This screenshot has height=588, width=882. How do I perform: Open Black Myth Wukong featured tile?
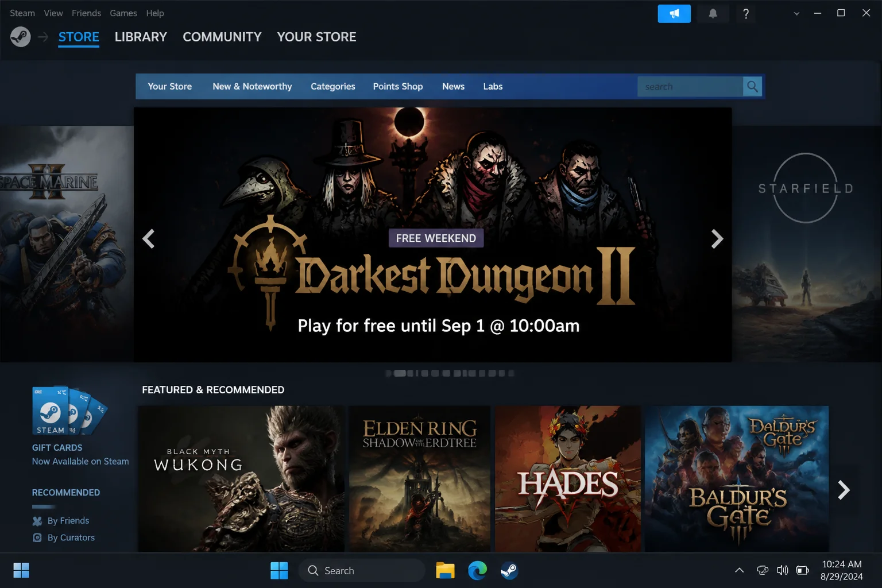(241, 479)
